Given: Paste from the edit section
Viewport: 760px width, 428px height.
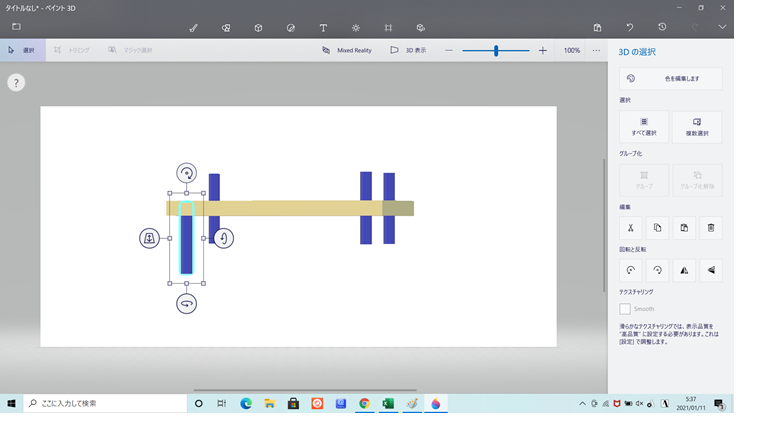Looking at the screenshot, I should click(684, 228).
